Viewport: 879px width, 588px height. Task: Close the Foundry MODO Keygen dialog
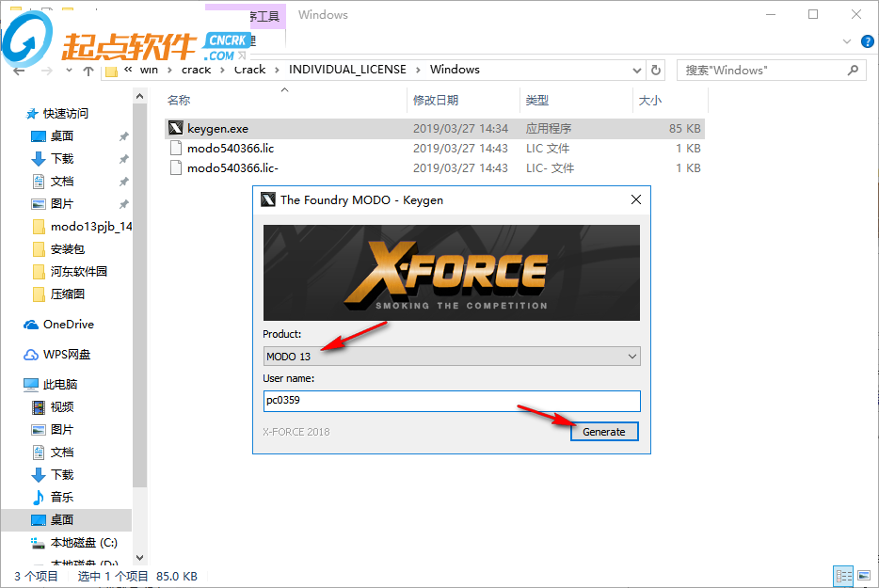635,199
